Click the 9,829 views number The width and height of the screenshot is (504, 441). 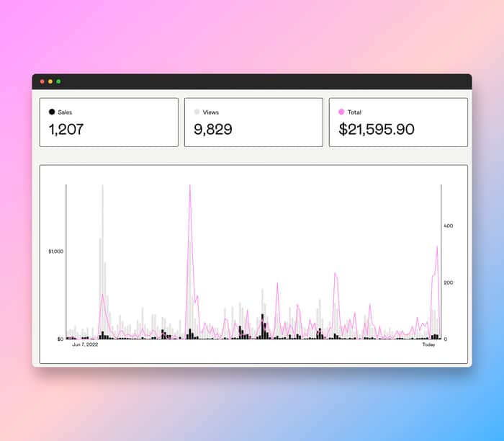tap(213, 129)
